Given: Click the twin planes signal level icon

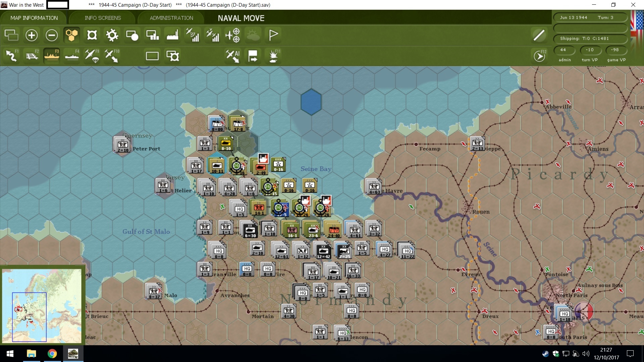Looking at the screenshot, I should click(x=213, y=35).
